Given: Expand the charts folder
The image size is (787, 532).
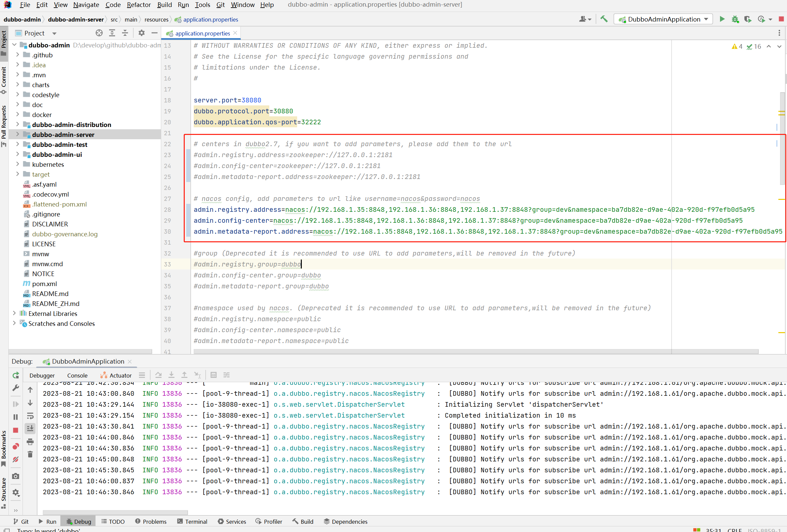Looking at the screenshot, I should [18, 85].
